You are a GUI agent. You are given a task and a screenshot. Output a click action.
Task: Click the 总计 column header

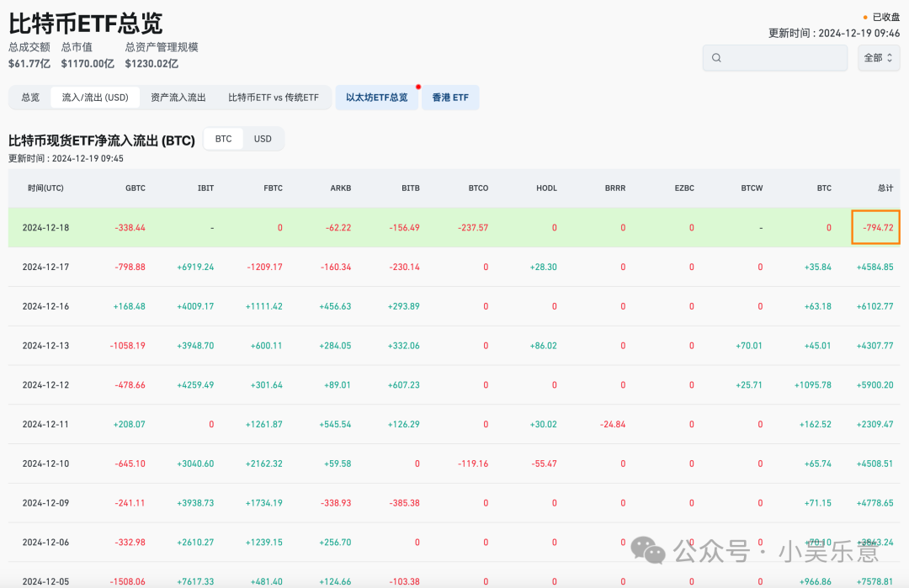tap(885, 188)
